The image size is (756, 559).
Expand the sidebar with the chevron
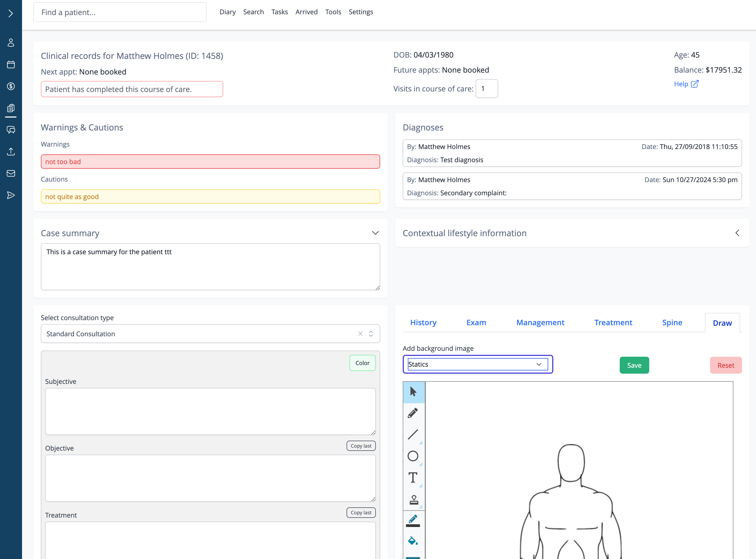point(11,13)
